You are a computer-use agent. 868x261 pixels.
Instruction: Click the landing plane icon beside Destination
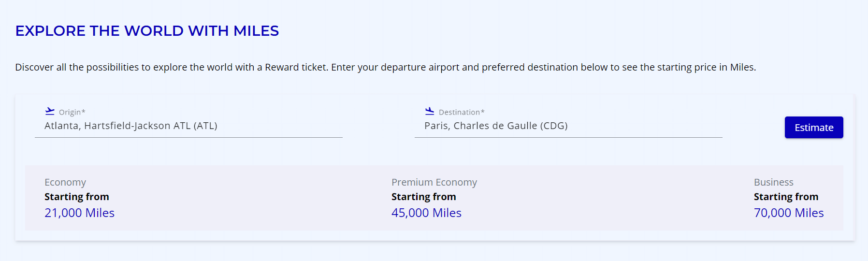click(x=430, y=112)
